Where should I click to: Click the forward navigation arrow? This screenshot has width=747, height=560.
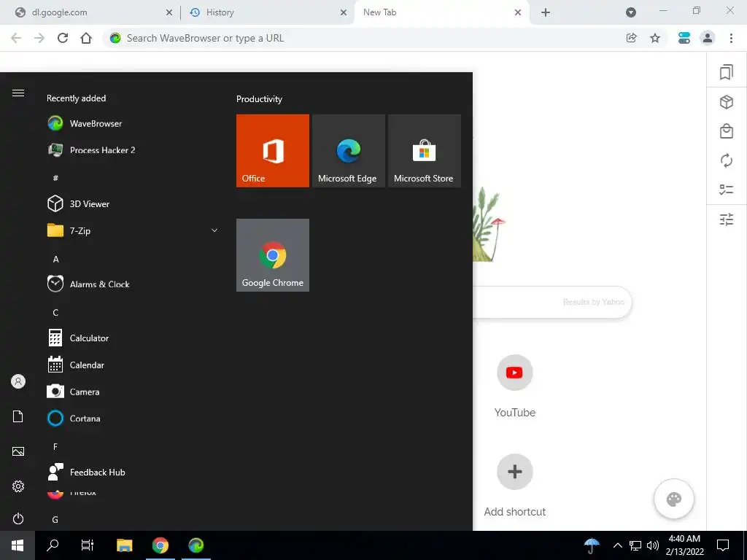39,38
